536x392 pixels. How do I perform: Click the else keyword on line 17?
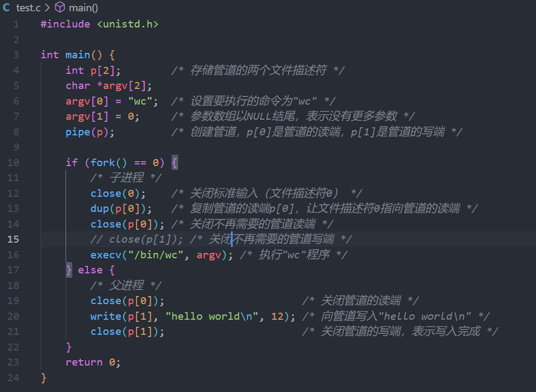(x=90, y=270)
